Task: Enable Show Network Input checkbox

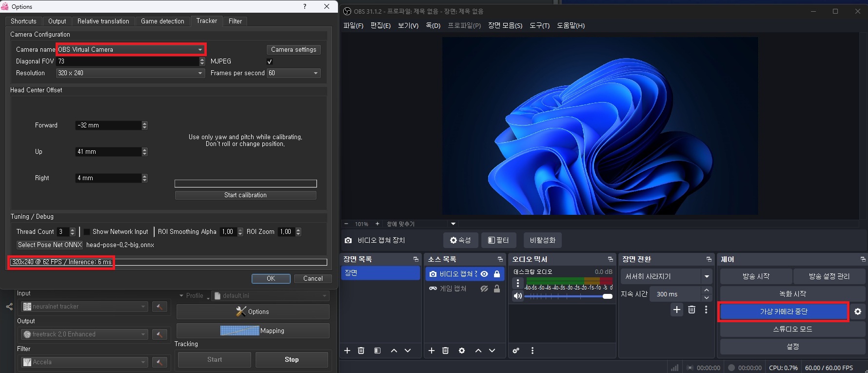Action: pos(87,232)
